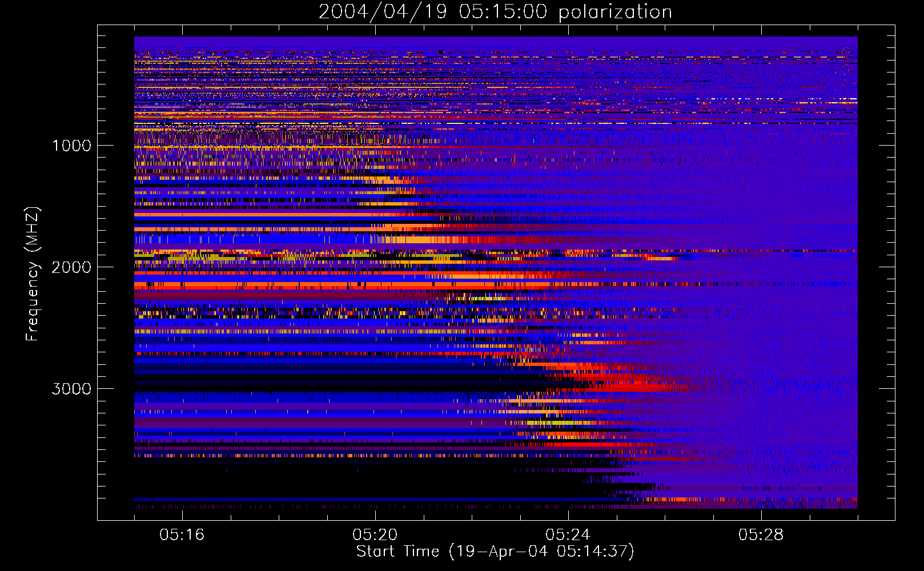Click the 'Start Time (19-Apr-04 05:14:37)' axis title
924x571 pixels.
coord(495,552)
